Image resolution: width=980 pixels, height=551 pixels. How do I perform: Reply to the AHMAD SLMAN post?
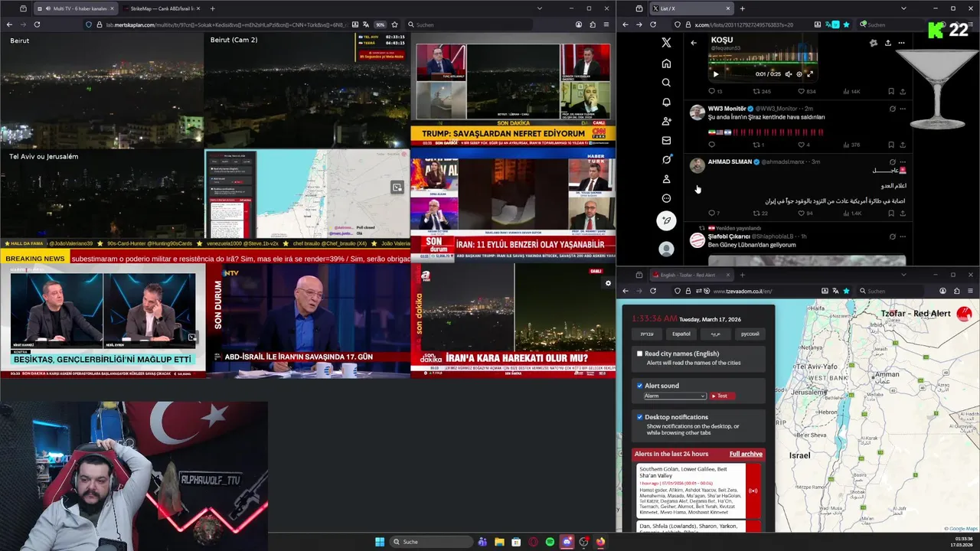(711, 213)
